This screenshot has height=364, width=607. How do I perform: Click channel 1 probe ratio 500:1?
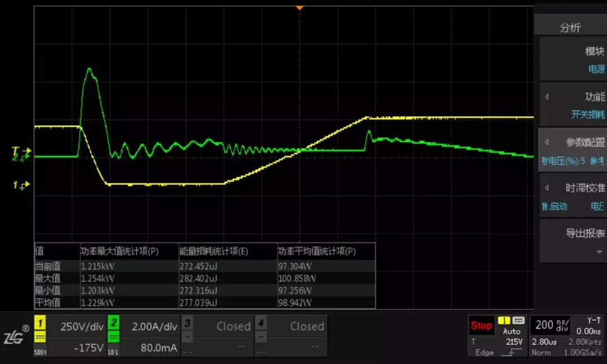pos(40,352)
